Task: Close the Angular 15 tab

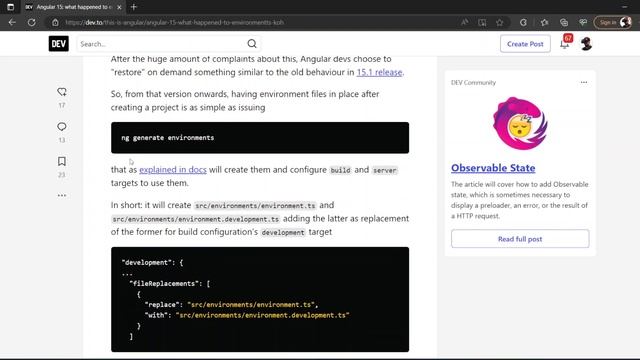Action: point(119,7)
